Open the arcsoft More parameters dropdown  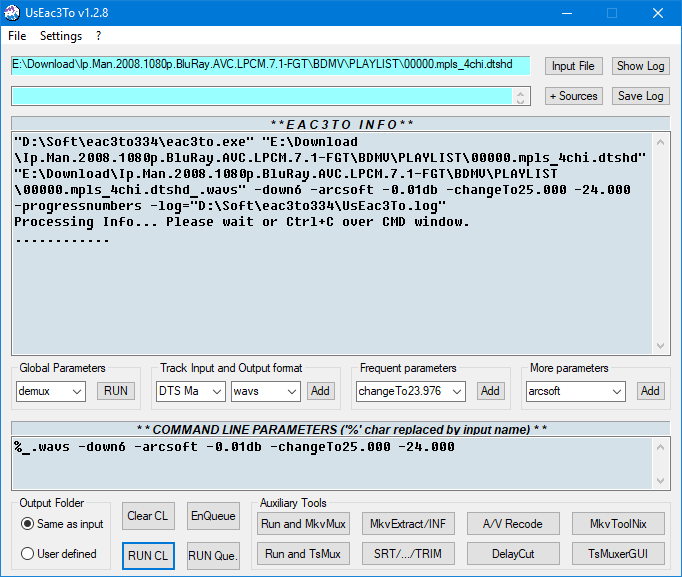tap(575, 391)
